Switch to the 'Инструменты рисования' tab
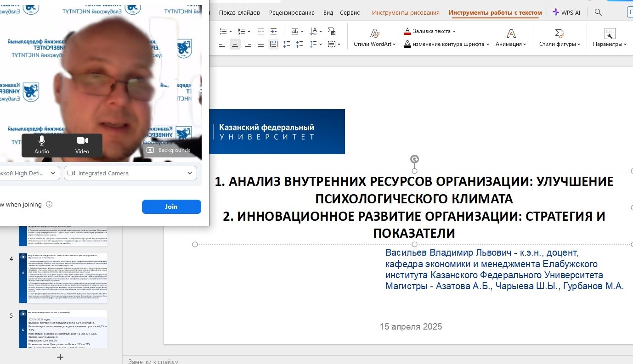The width and height of the screenshot is (633, 364). (x=406, y=12)
